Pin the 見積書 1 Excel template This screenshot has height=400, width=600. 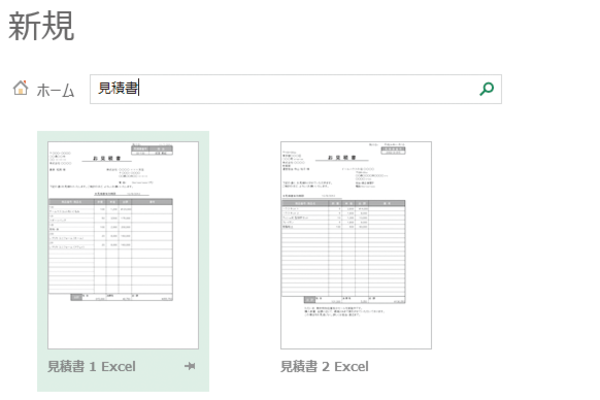click(190, 366)
